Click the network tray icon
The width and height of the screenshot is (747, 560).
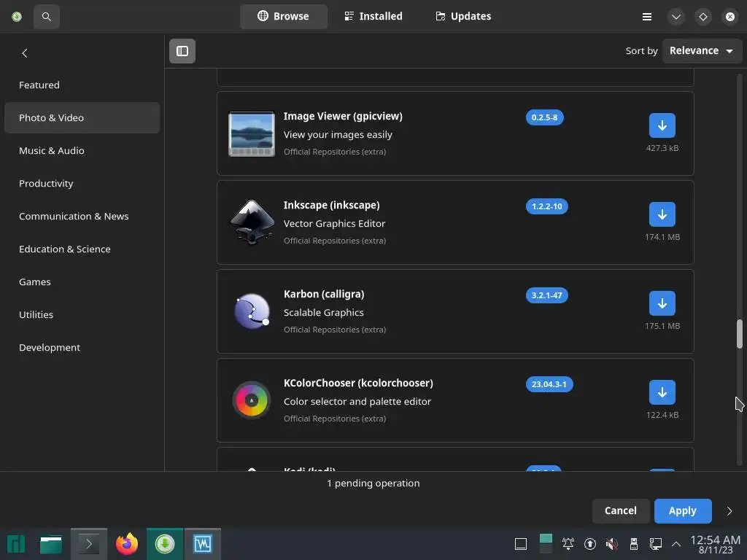click(x=656, y=544)
